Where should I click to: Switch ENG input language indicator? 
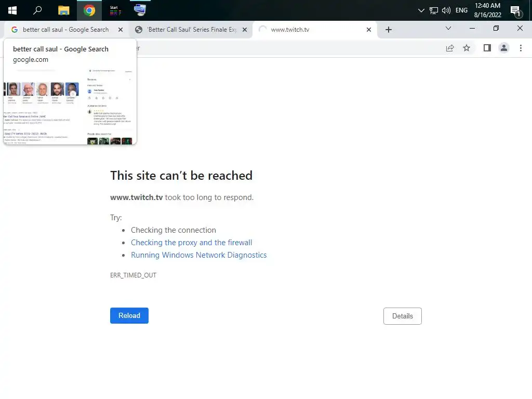[461, 10]
